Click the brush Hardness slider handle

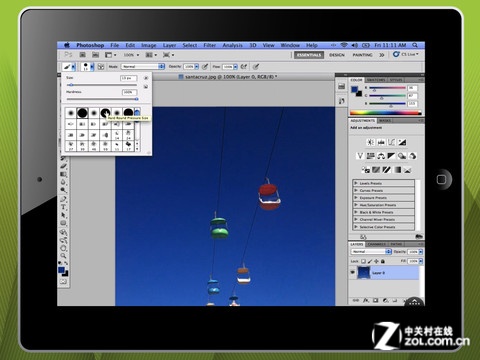[136, 99]
